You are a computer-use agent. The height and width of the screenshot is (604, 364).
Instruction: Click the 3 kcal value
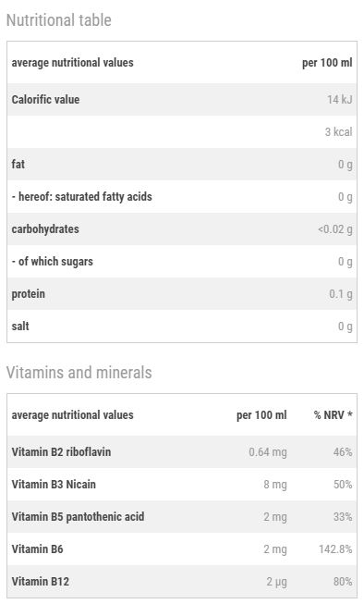[338, 131]
